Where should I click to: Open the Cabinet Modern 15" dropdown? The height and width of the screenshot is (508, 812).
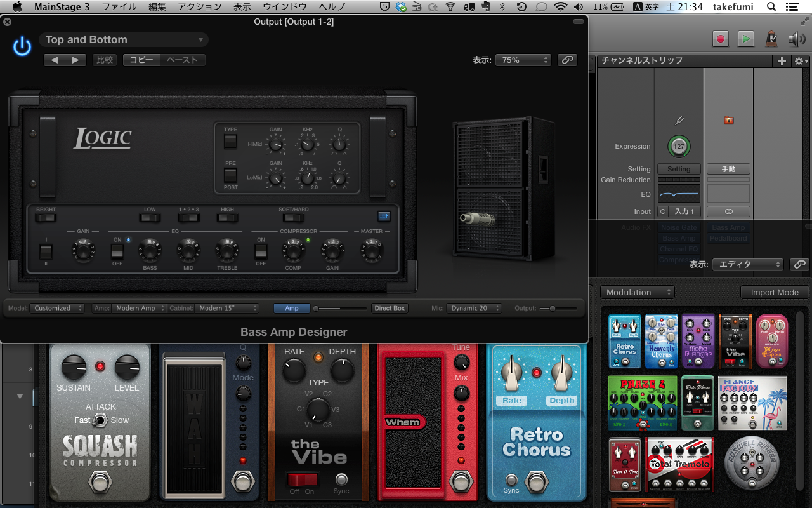(x=227, y=308)
